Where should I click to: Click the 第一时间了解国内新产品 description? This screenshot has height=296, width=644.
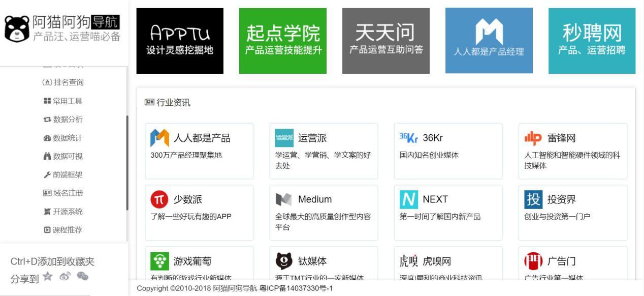(440, 217)
